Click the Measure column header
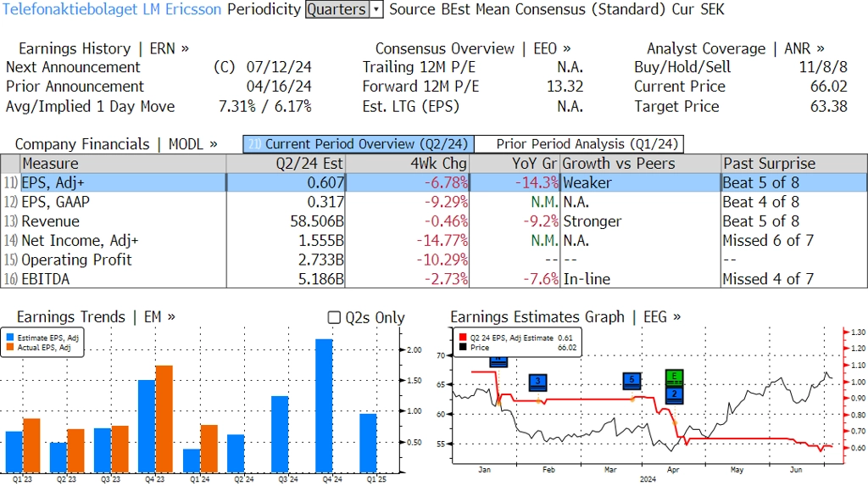The width and height of the screenshot is (868, 486). tap(123, 164)
